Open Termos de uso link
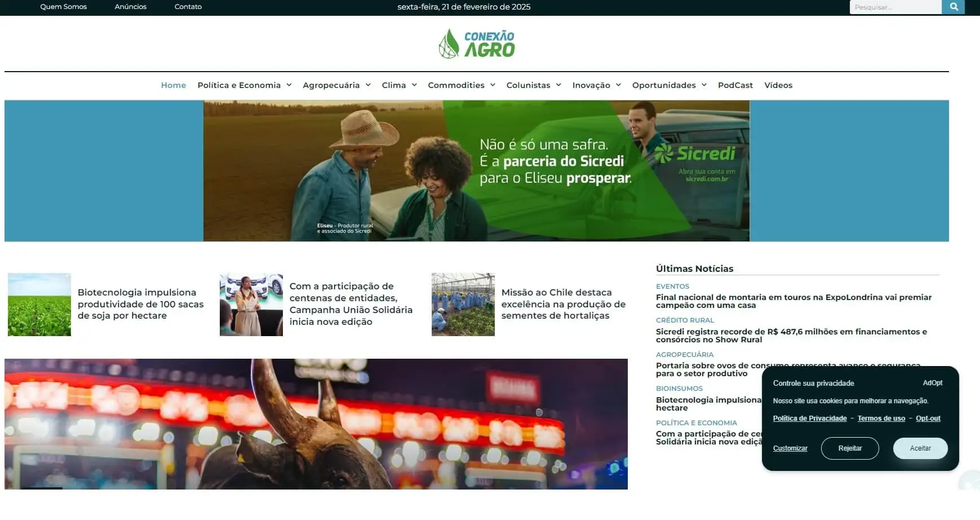This screenshot has height=520, width=980. click(881, 418)
